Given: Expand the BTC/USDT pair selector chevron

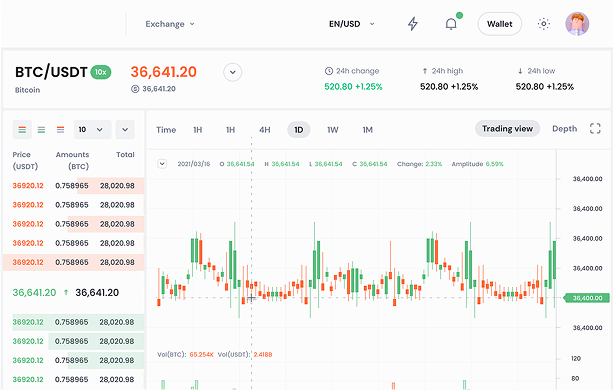Looking at the screenshot, I should click(x=233, y=72).
